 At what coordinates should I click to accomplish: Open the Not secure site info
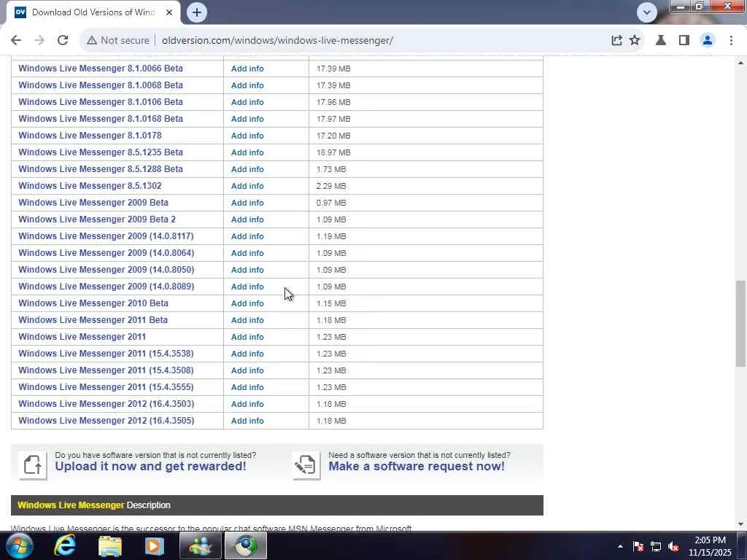[x=117, y=41]
